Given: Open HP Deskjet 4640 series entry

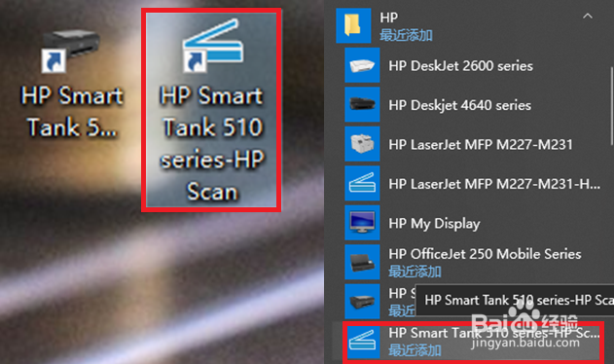Looking at the screenshot, I should (459, 105).
